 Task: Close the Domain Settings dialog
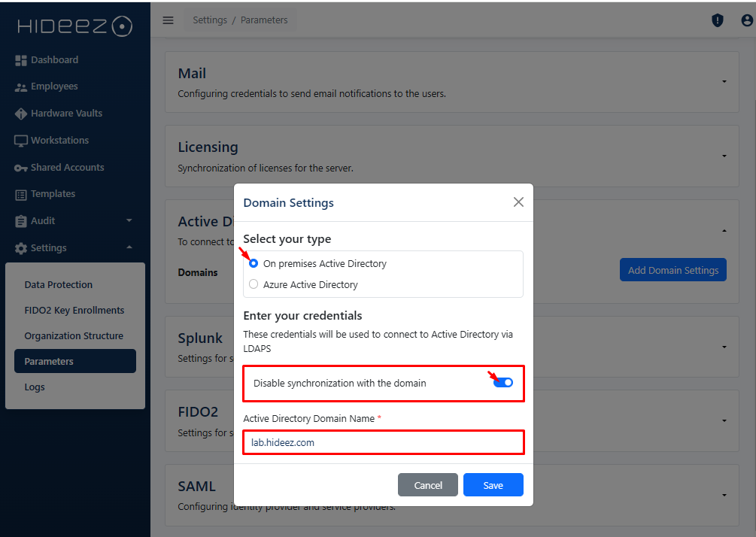click(x=518, y=202)
